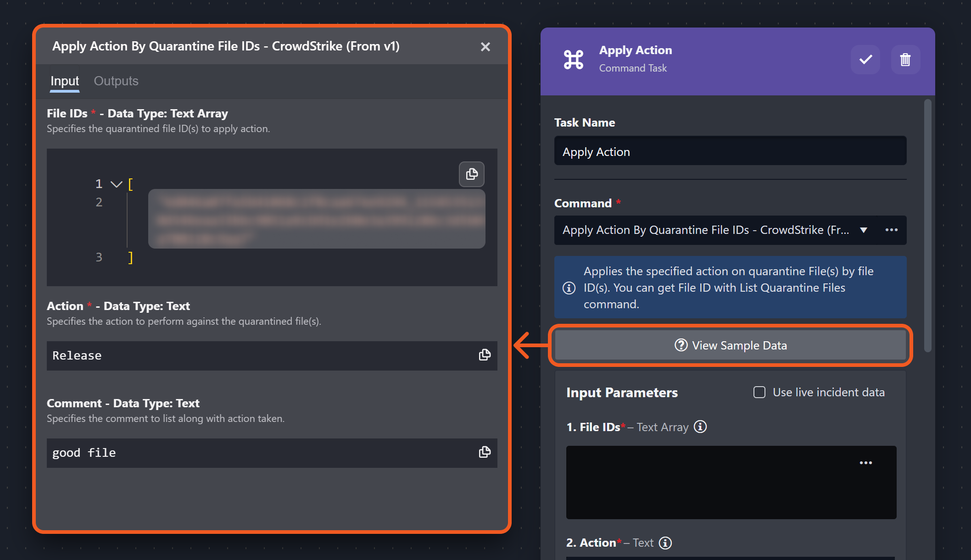Viewport: 971px width, 560px height.
Task: Enable Use live incident data checkbox
Action: [x=759, y=393]
